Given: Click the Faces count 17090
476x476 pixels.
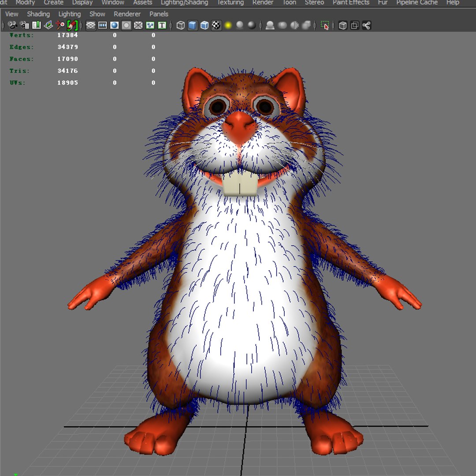Looking at the screenshot, I should (x=68, y=59).
